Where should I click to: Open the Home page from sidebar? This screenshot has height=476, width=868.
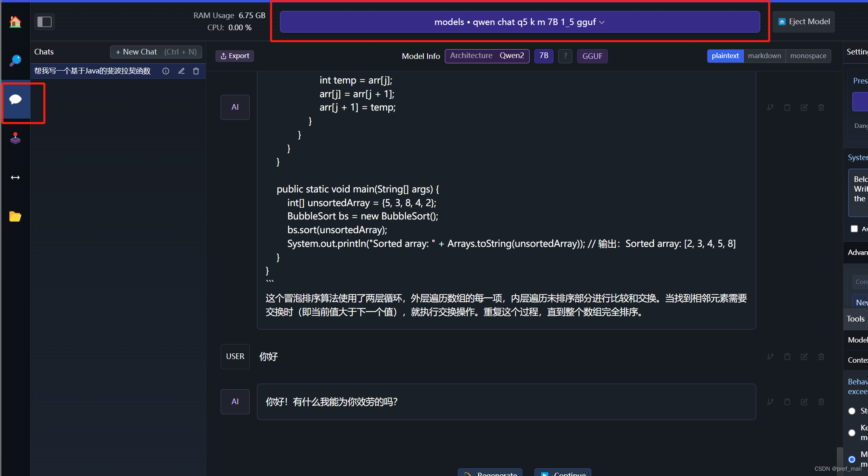(15, 22)
